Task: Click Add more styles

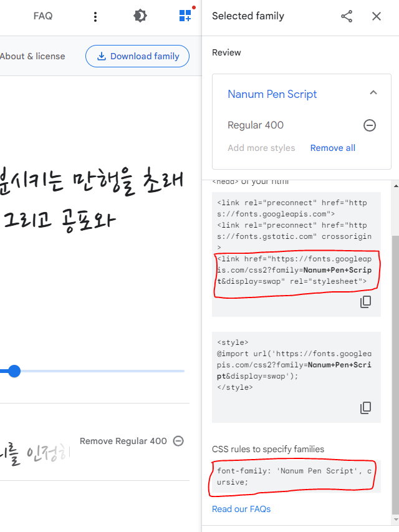Action: (x=261, y=148)
